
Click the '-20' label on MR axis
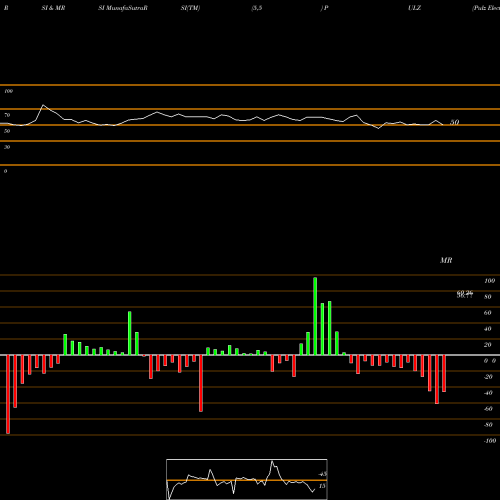[488, 377]
